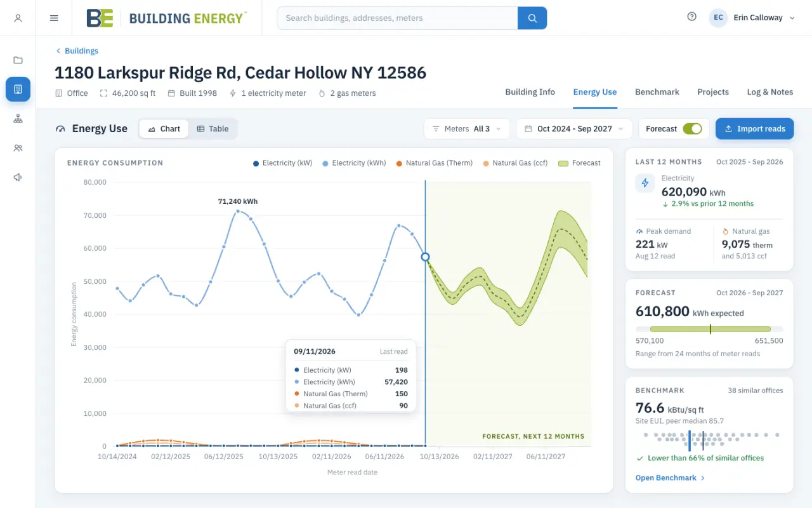Open the people icon in sidebar

click(18, 148)
